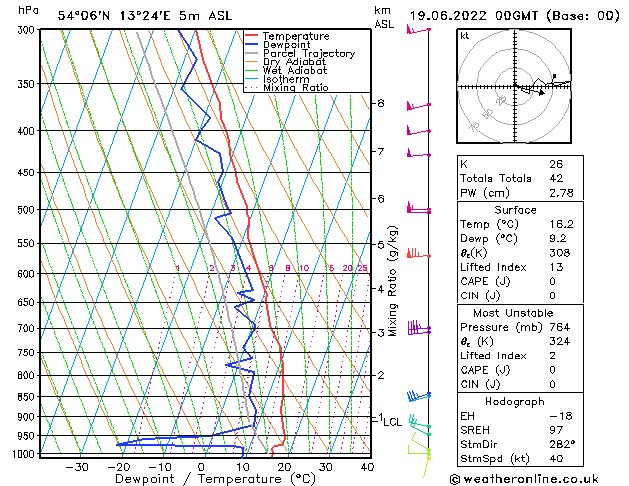The height and width of the screenshot is (486, 629).
Task: Click the PW (cm) value 2.78
Action: (x=561, y=193)
